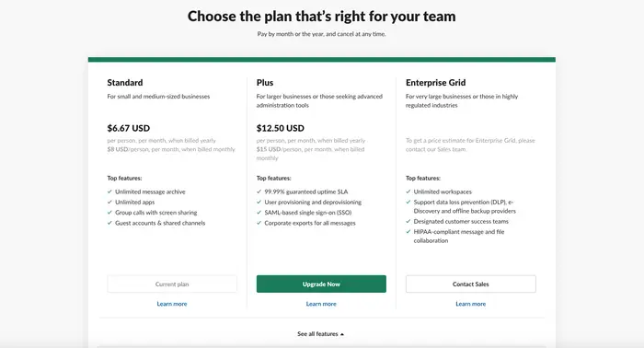Click the arrow beside See all features

tap(342, 334)
